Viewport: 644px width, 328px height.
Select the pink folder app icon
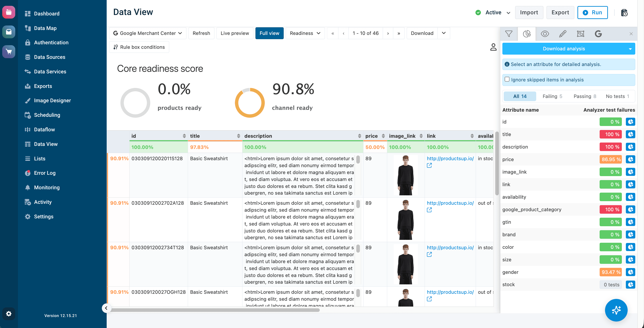tap(9, 12)
